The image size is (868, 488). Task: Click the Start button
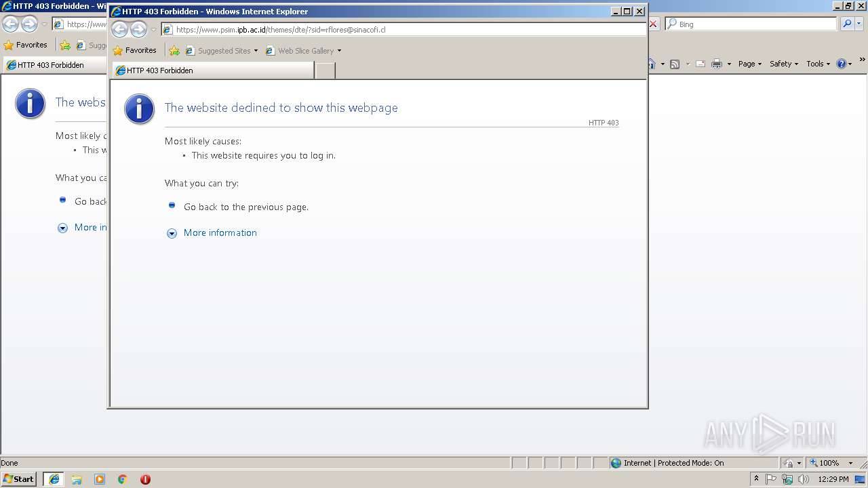point(19,479)
